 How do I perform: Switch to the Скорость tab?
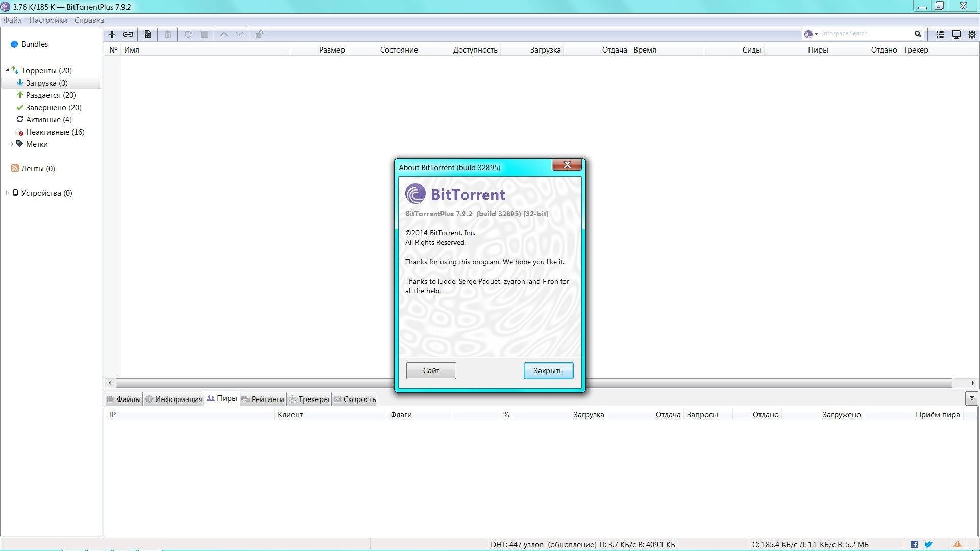(x=355, y=399)
